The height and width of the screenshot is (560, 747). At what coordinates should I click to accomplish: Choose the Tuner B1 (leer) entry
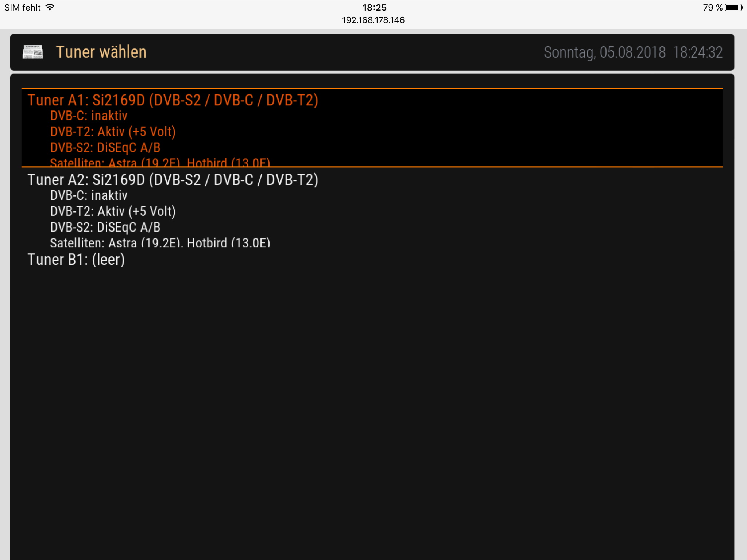click(372, 260)
